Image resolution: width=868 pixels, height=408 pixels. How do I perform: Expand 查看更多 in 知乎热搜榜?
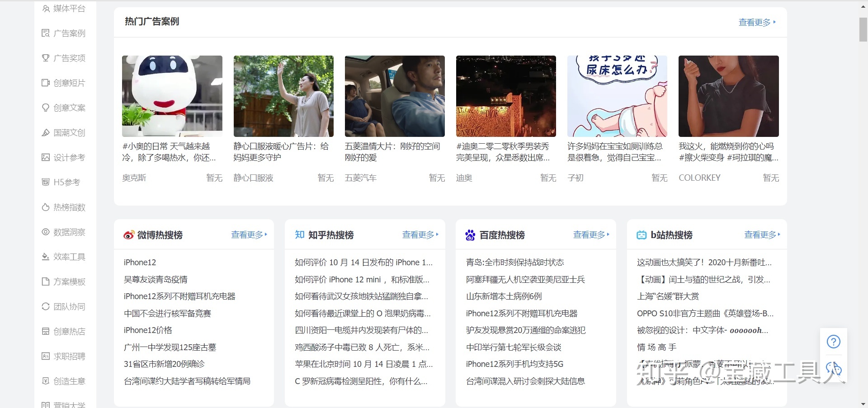420,234
